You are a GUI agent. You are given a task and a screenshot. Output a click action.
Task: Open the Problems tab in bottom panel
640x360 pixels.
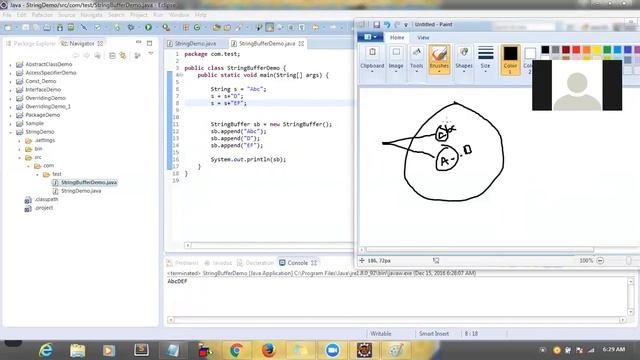point(183,263)
